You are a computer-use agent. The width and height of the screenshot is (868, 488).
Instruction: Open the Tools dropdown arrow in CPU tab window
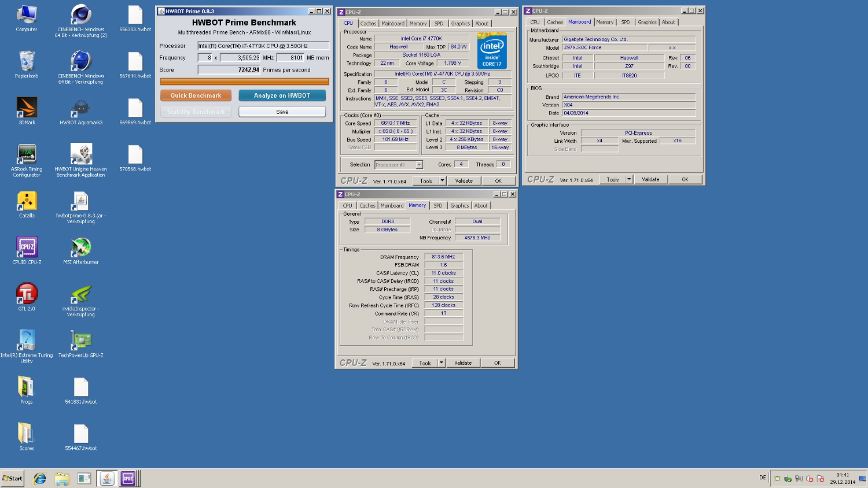point(442,181)
